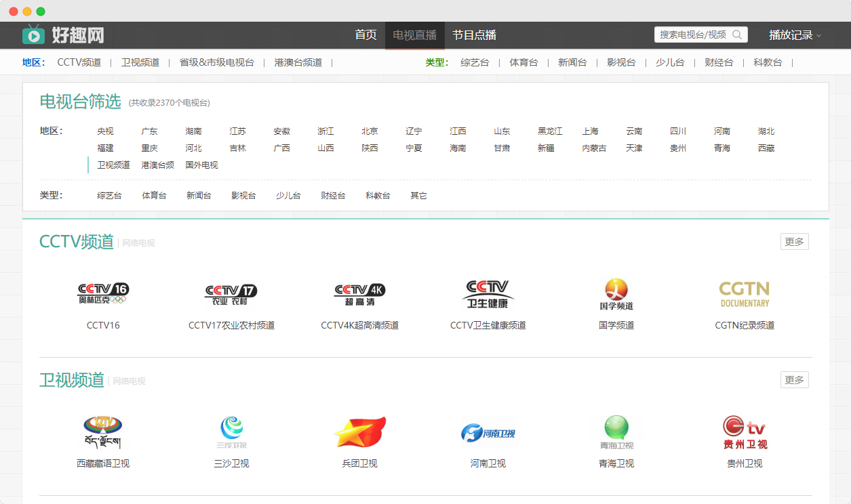
Task: Open CCTV4K超高清 channel logo
Action: point(359,294)
